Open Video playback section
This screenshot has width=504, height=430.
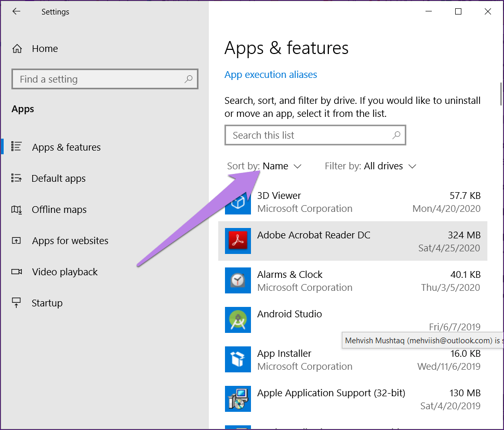pyautogui.click(x=64, y=272)
